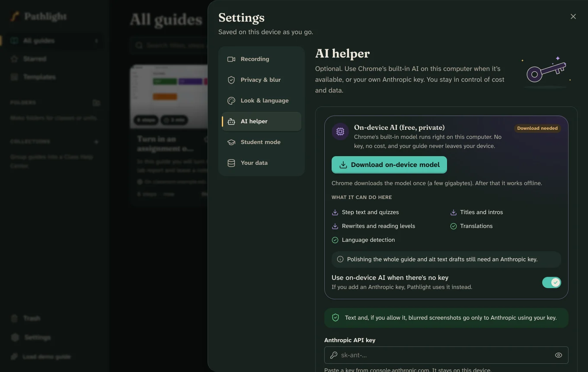Image resolution: width=588 pixels, height=372 pixels.
Task: Close the Settings panel
Action: click(x=573, y=16)
